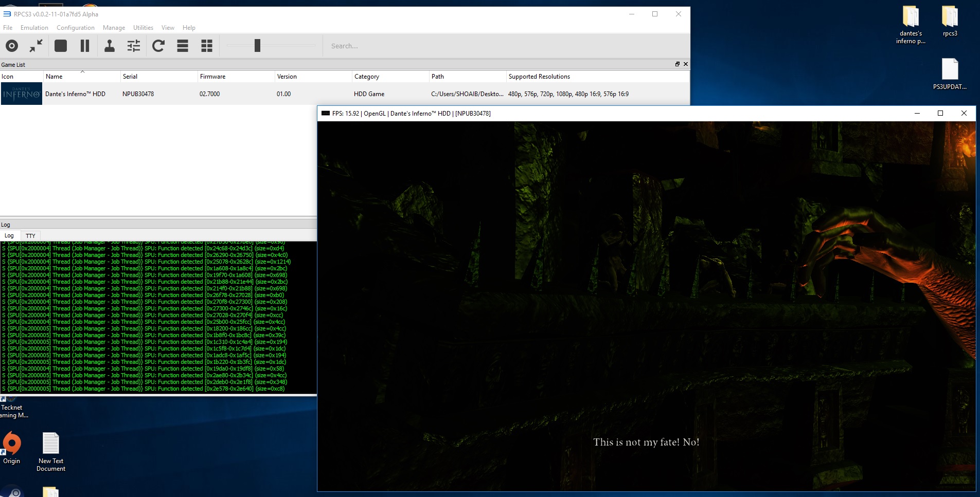Screen dimensions: 980x497
Task: Open controller settings via joystick icon
Action: point(110,46)
